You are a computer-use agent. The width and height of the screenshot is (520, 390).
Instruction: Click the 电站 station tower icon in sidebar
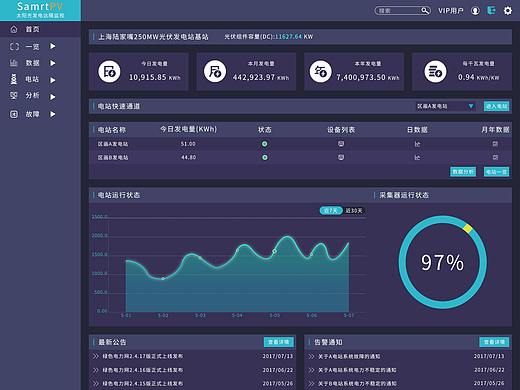point(14,79)
